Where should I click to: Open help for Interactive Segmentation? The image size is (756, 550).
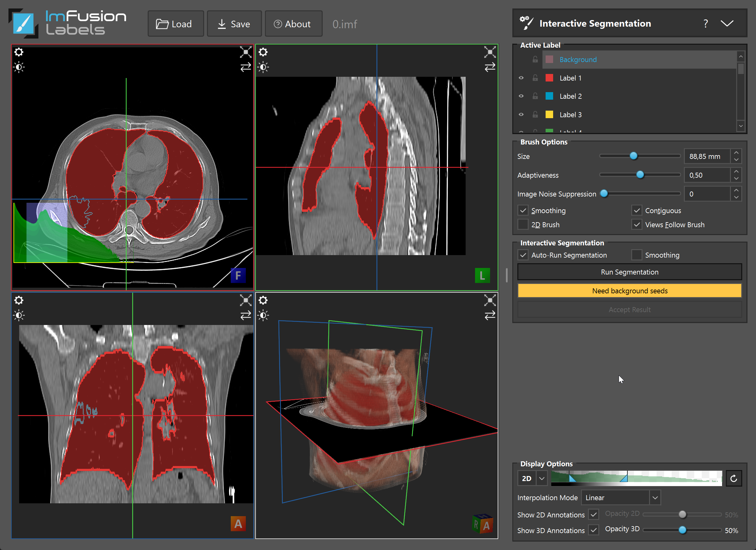705,23
